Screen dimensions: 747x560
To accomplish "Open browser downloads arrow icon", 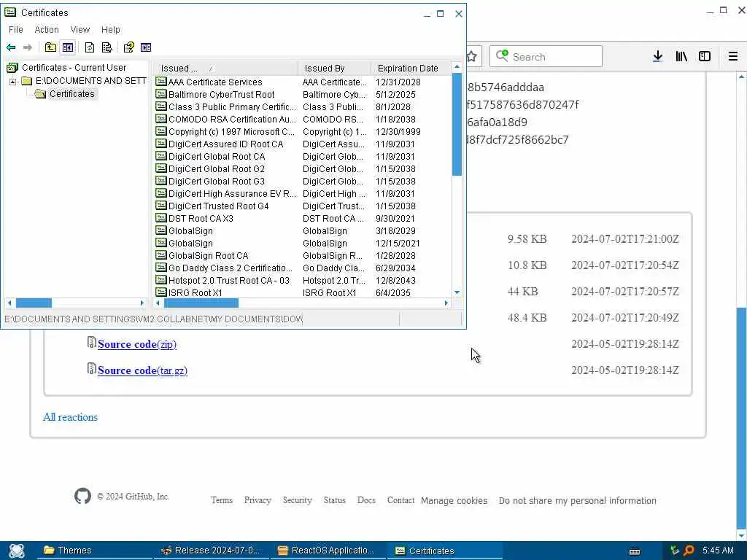I will tap(657, 56).
